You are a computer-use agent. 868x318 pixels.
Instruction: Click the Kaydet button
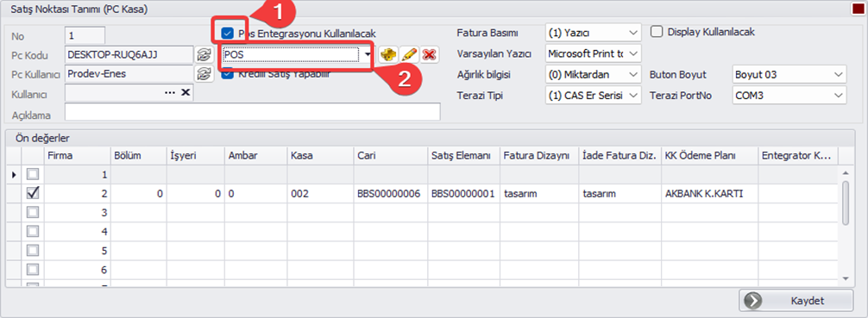coord(796,301)
